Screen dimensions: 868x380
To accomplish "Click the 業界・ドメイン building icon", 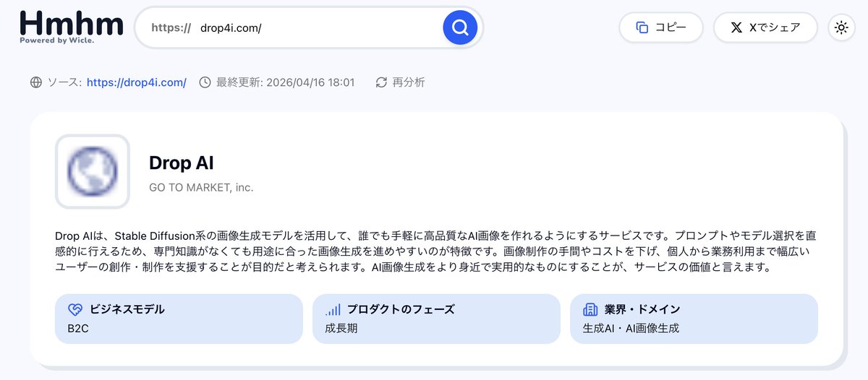I will [x=590, y=309].
